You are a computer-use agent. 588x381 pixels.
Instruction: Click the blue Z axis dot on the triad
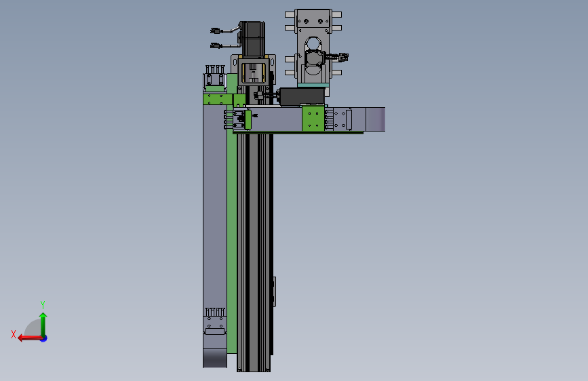pyautogui.click(x=44, y=339)
